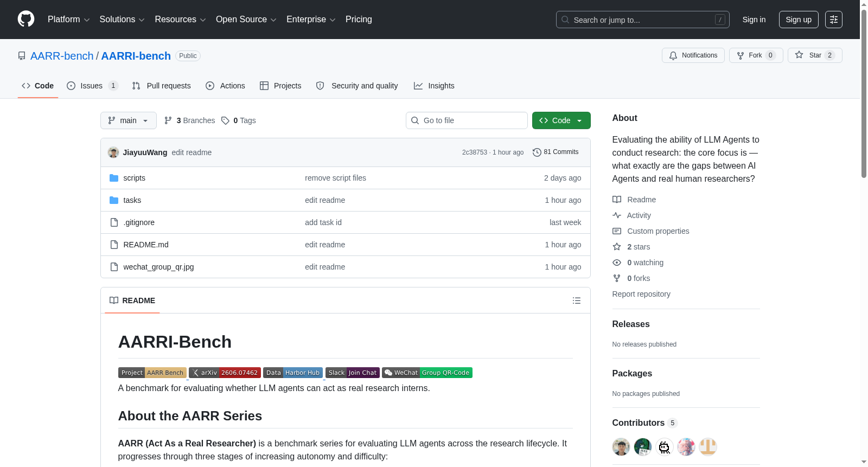
Task: Click the tasks folder icon
Action: point(114,200)
